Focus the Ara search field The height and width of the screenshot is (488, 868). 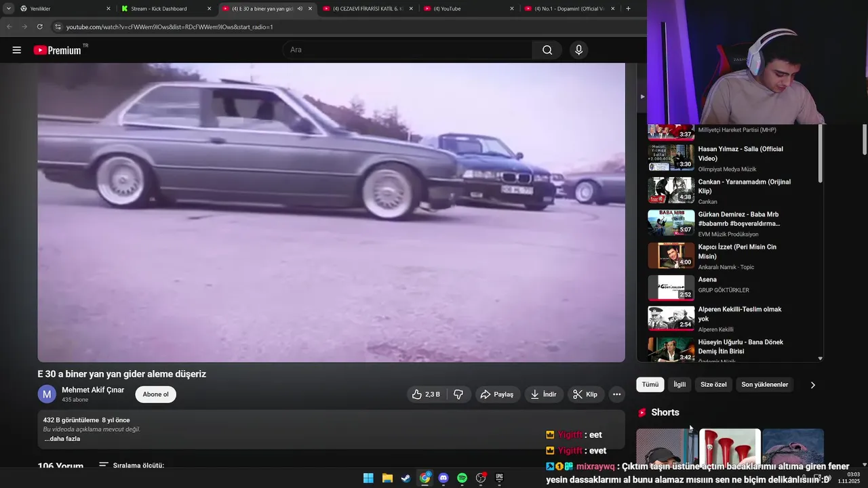pyautogui.click(x=408, y=49)
